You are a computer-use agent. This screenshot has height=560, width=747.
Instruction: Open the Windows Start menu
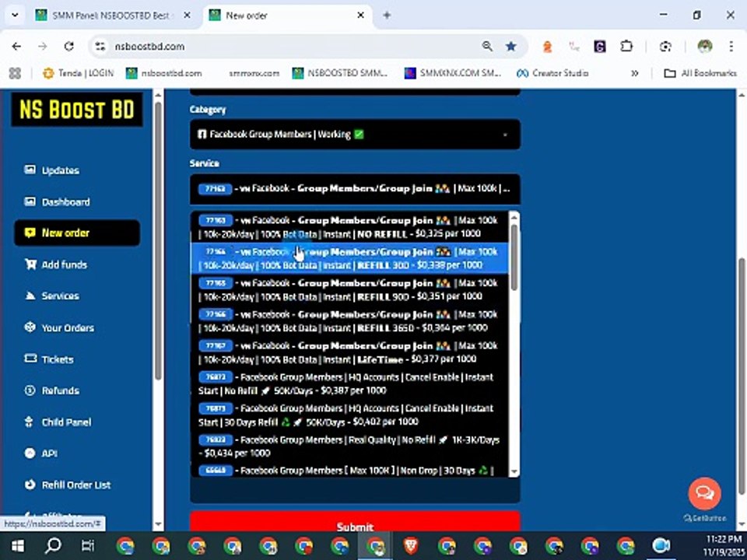pos(18,546)
